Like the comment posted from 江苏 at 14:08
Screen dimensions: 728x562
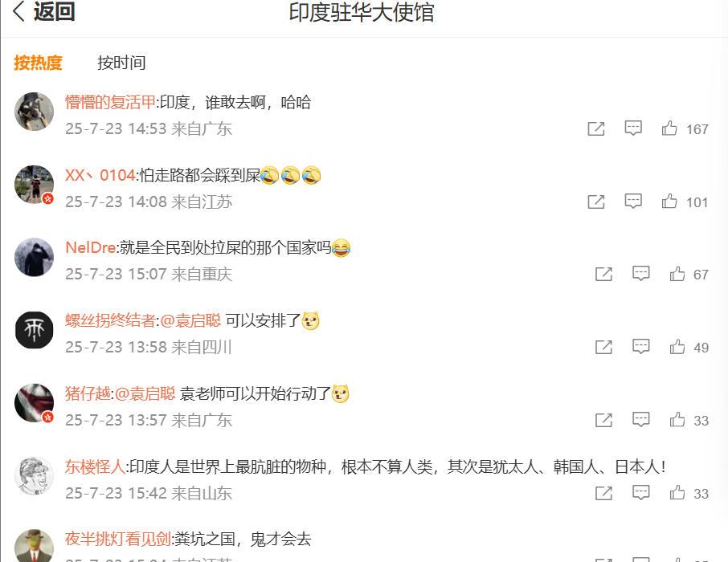coord(669,202)
